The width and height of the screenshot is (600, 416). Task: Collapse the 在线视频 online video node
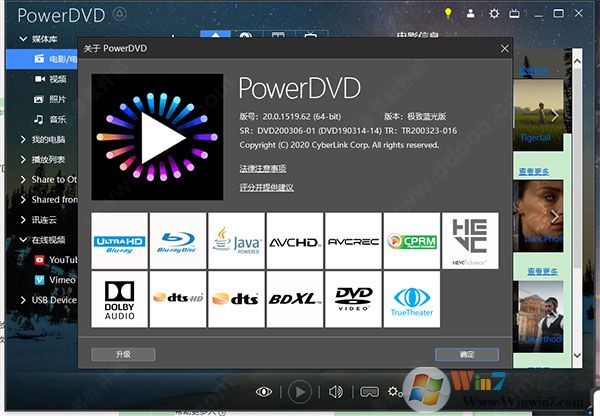pos(23,240)
